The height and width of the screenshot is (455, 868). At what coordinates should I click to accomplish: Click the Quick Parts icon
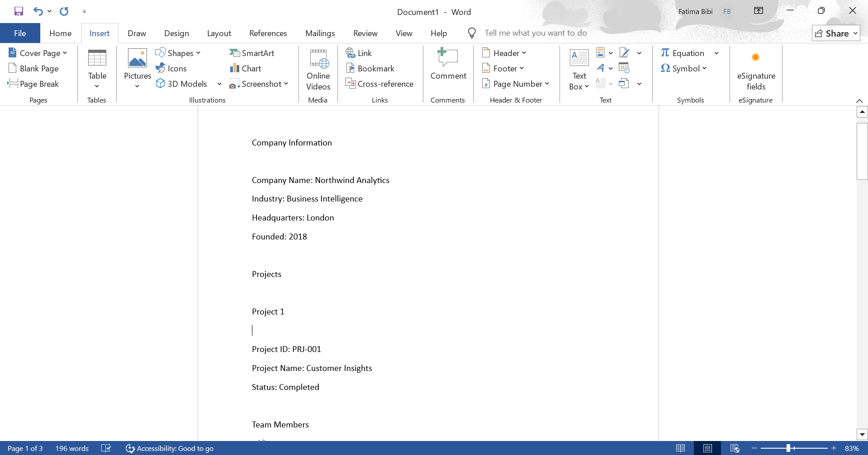[x=601, y=53]
